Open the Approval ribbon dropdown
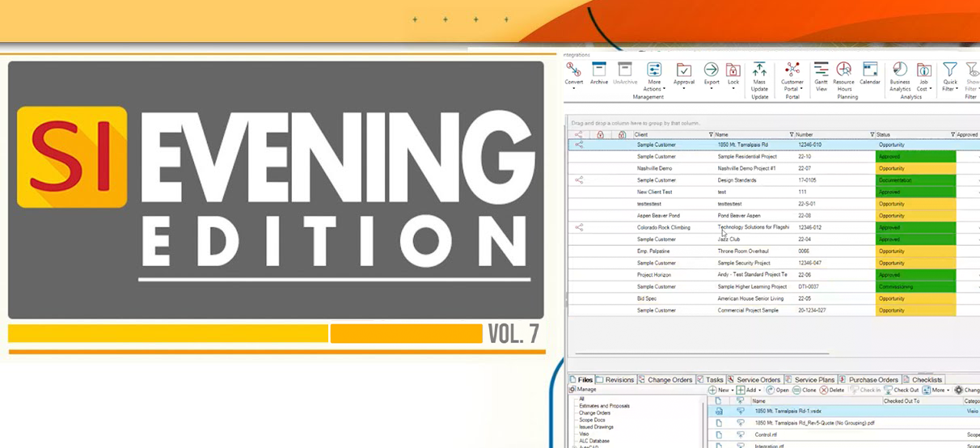The image size is (980, 448). pyautogui.click(x=684, y=74)
